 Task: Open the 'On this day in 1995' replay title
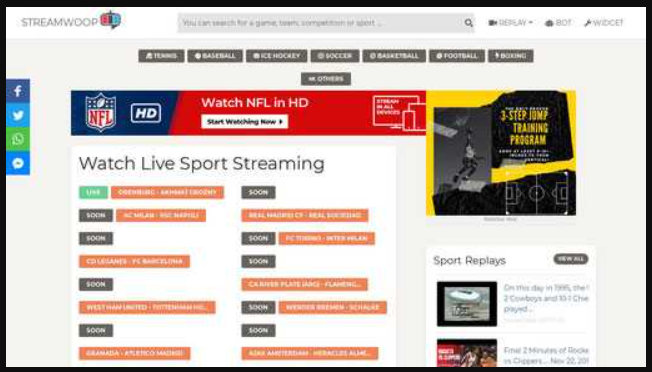(546, 298)
